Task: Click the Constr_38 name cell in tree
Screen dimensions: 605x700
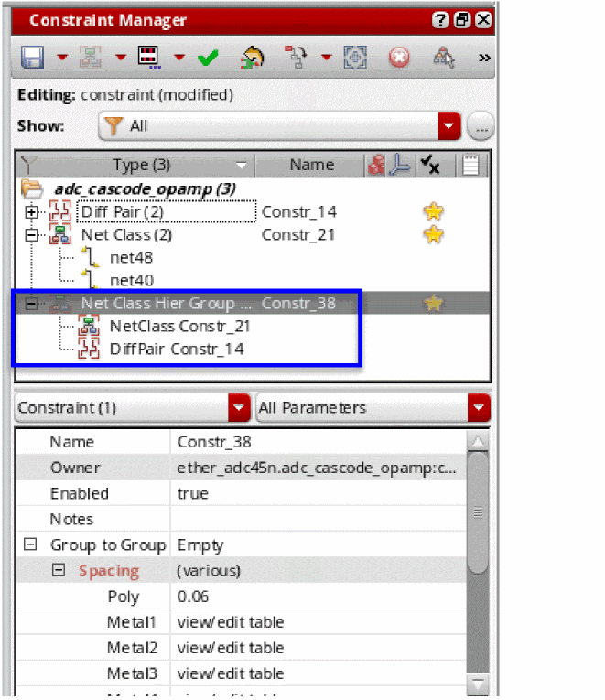Action: coord(298,304)
